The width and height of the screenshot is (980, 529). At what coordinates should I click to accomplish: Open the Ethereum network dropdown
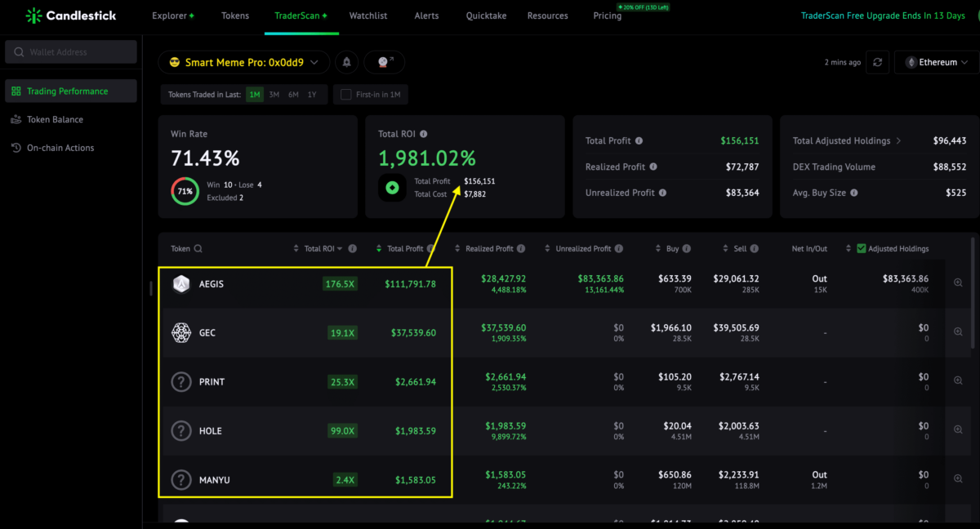point(936,62)
